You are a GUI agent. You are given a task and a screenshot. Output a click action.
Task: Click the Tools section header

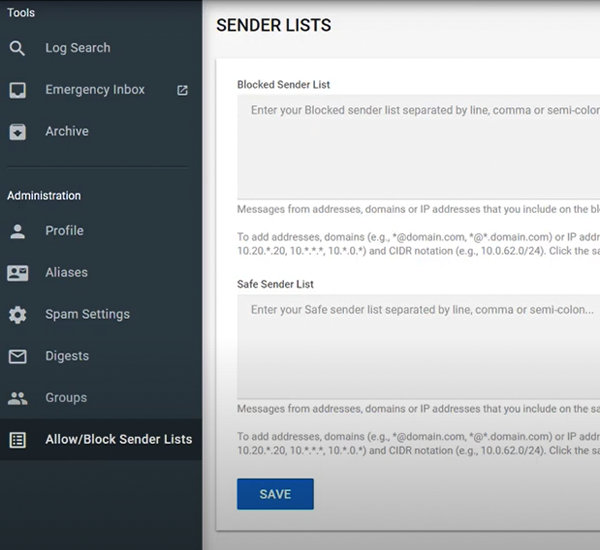[x=21, y=13]
